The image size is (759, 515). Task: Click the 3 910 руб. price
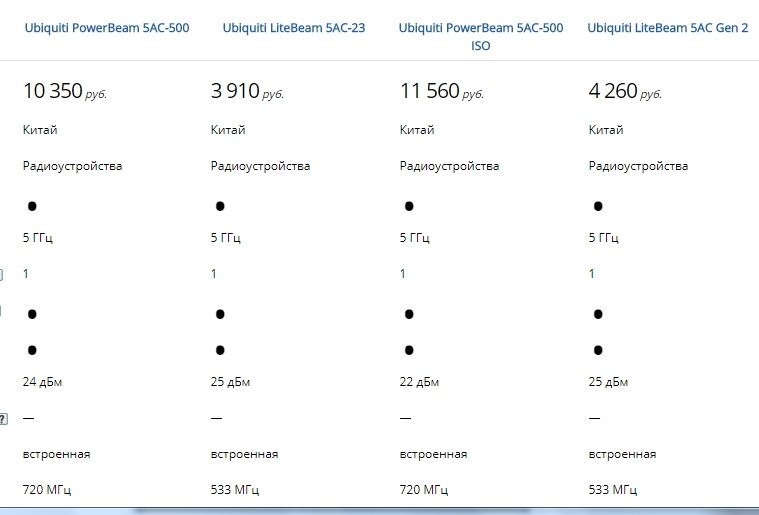247,91
